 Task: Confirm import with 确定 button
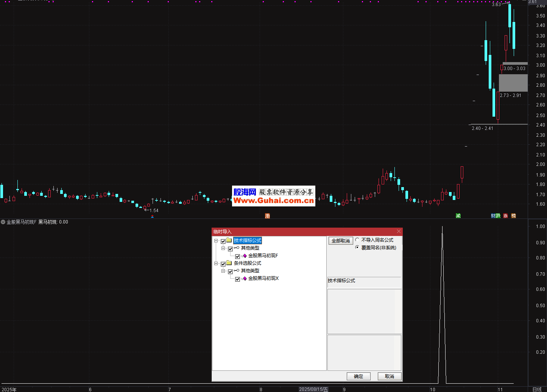(x=358, y=376)
